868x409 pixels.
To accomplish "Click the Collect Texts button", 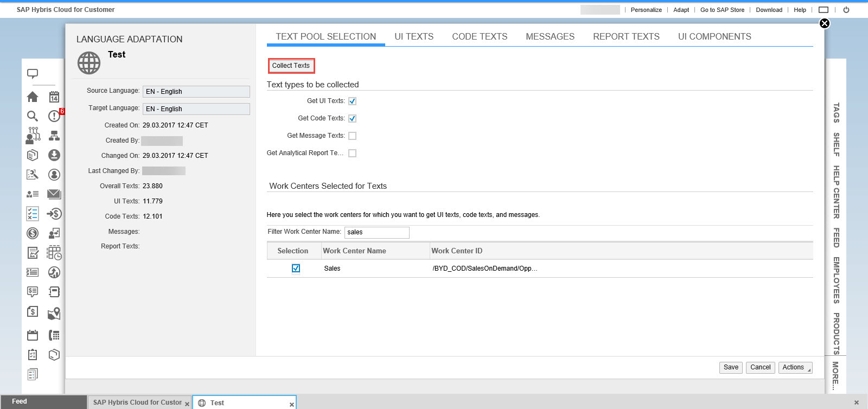I will [x=291, y=66].
